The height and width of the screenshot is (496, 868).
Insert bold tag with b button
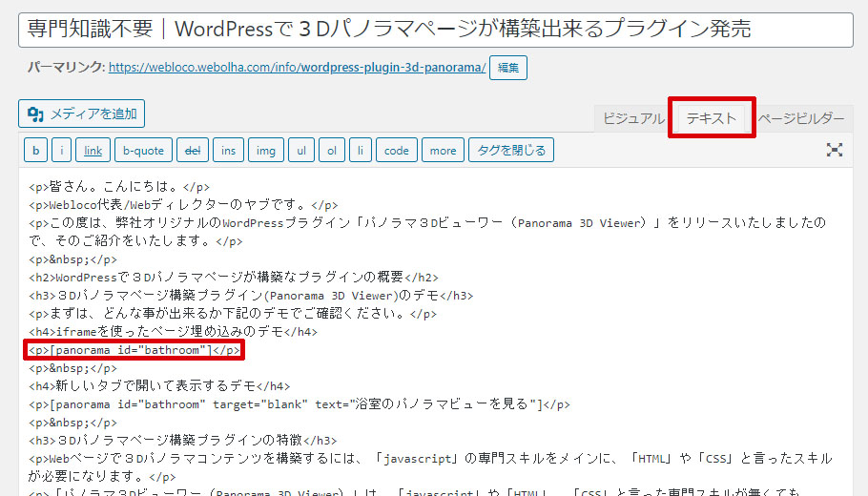[x=36, y=150]
